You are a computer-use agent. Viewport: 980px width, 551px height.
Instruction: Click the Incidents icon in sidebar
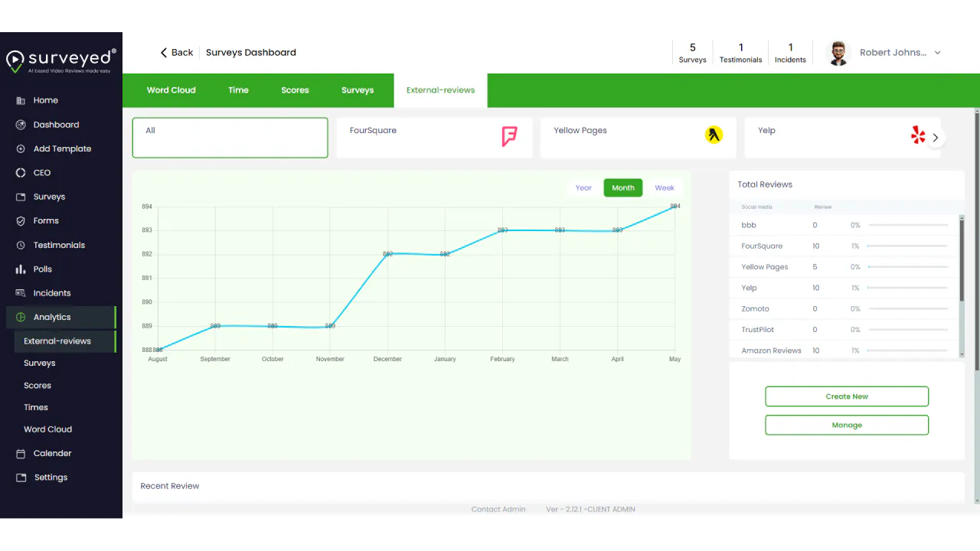pos(21,293)
